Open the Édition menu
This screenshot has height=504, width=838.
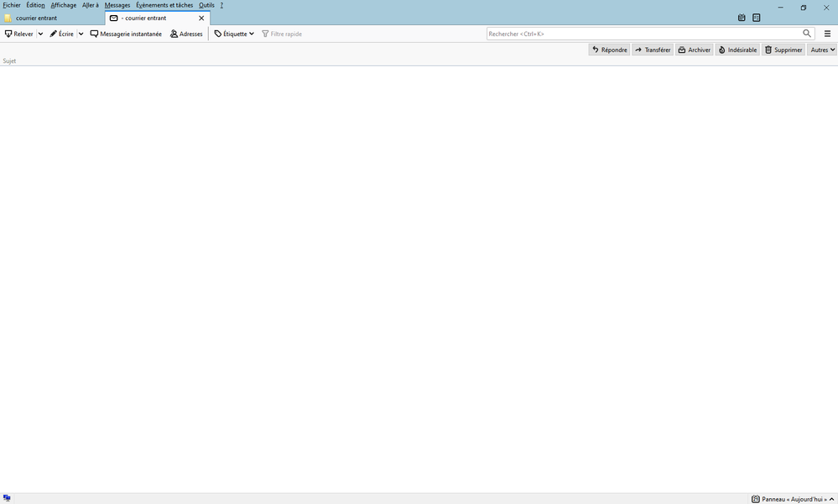[x=35, y=5]
